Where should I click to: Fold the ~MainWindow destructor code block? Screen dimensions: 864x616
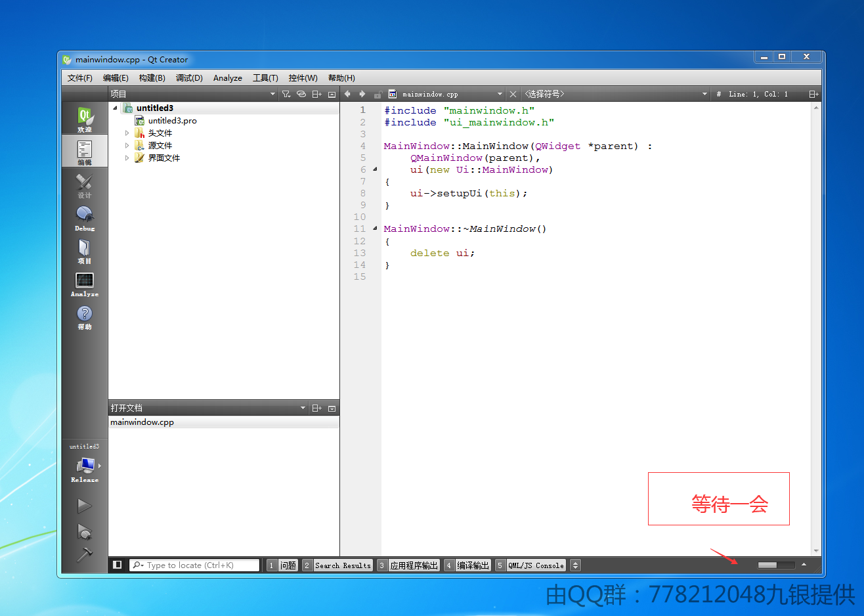(376, 229)
